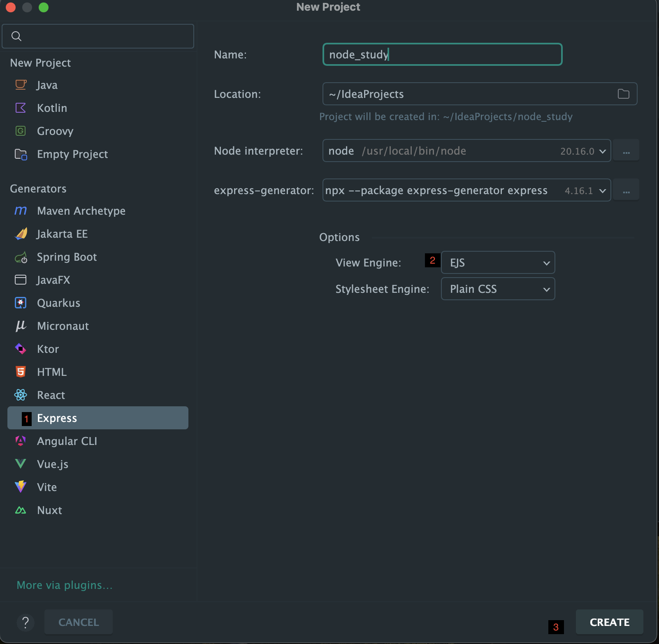Open the View Engine dropdown
Image resolution: width=659 pixels, height=644 pixels.
point(498,262)
